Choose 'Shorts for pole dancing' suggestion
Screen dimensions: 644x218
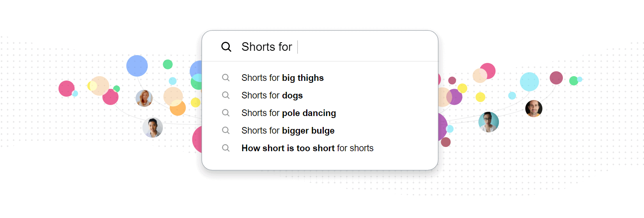289,113
